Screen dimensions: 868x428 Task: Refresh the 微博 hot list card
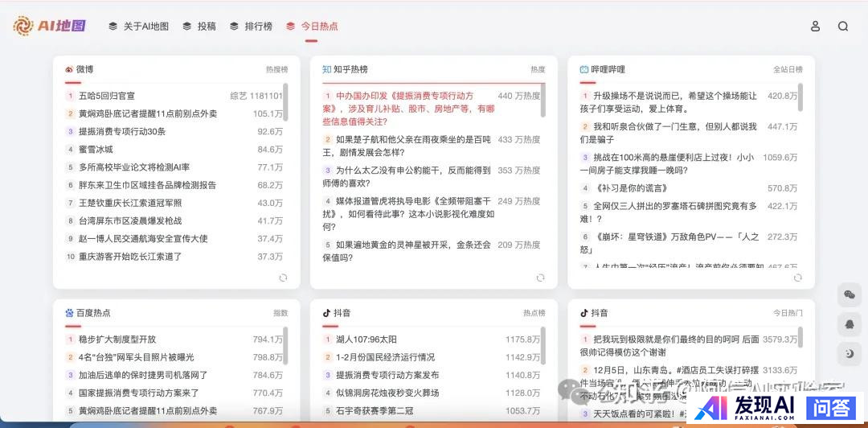283,278
